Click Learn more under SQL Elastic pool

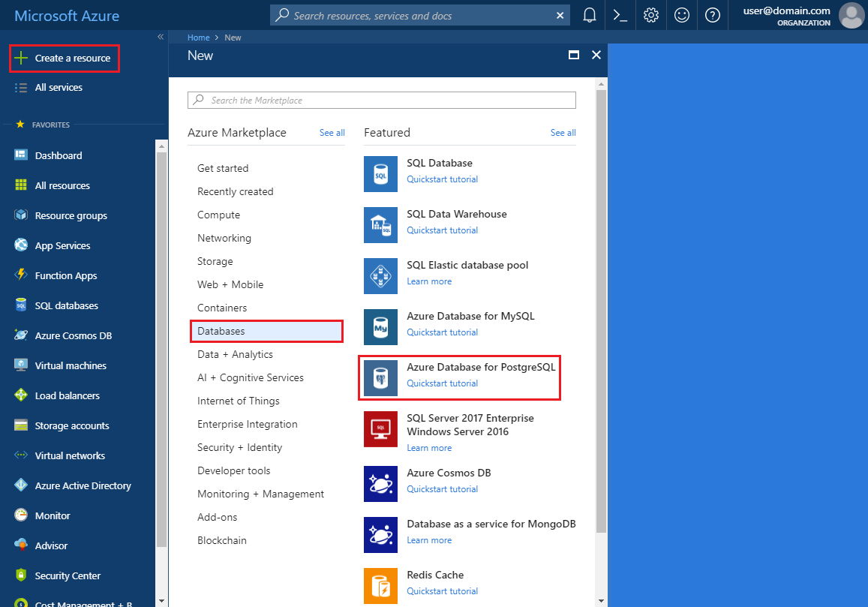point(429,281)
